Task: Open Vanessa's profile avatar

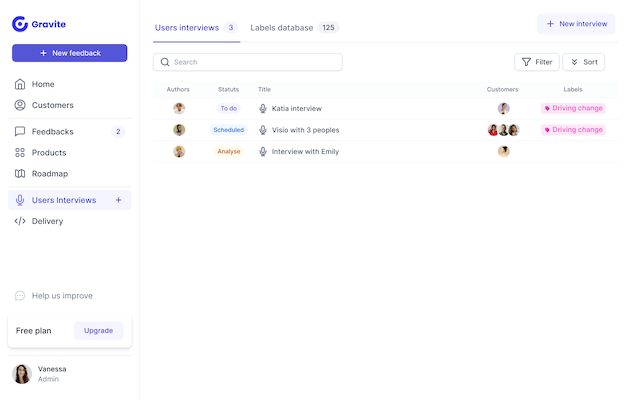Action: [22, 374]
